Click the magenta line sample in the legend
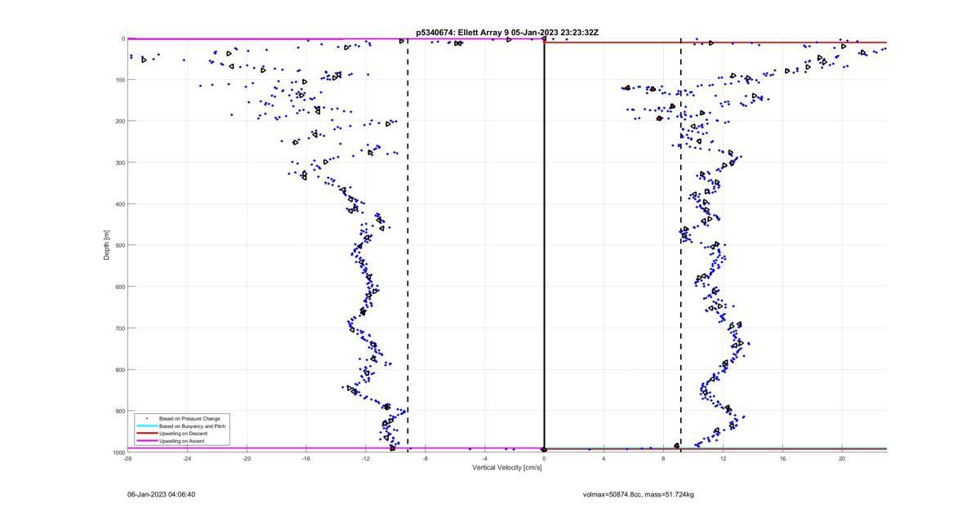This screenshot has width=980, height=508. coord(146,441)
